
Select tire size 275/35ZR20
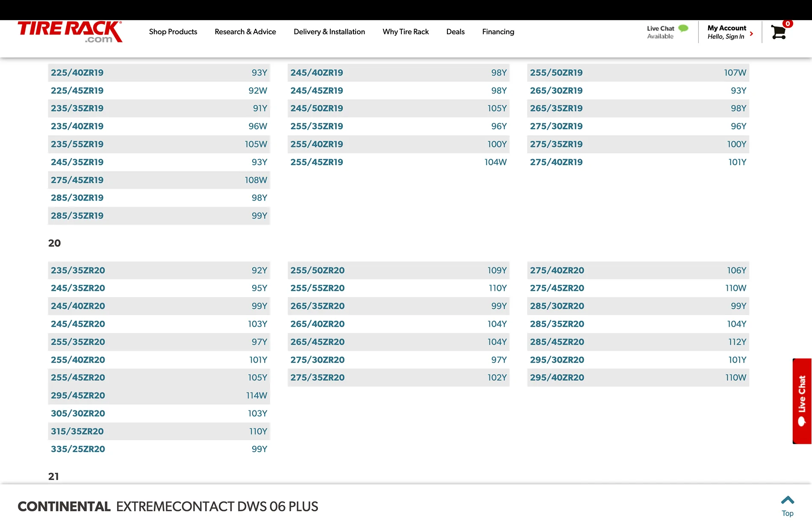pos(398,378)
